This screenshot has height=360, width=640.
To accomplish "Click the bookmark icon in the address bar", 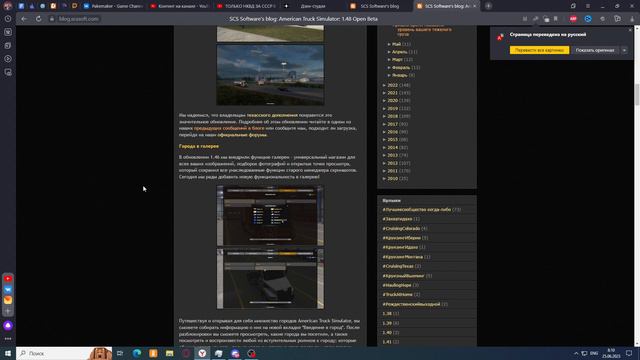I will [x=556, y=19].
